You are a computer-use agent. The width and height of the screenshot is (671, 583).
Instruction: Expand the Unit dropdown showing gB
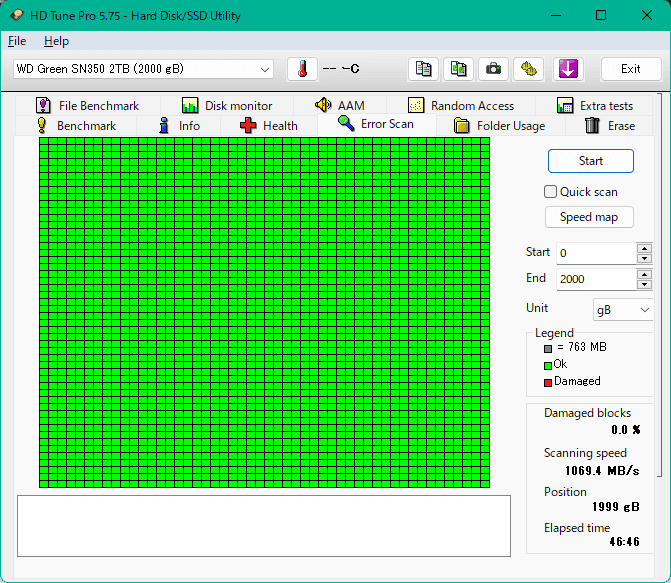coord(623,310)
